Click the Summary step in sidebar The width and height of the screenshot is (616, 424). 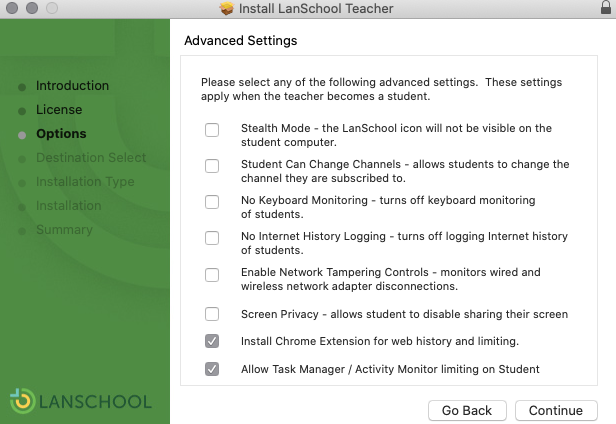coord(64,229)
